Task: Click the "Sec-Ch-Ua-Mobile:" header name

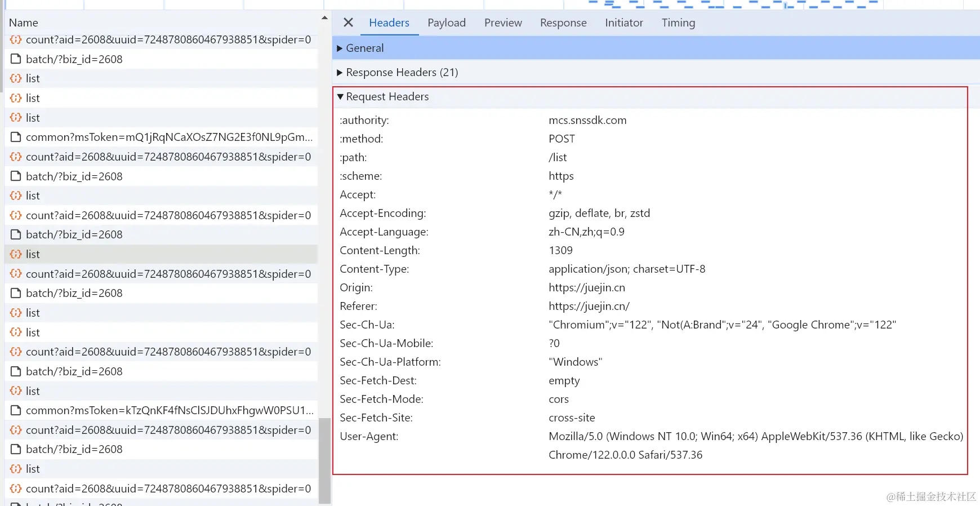Action: coord(386,343)
